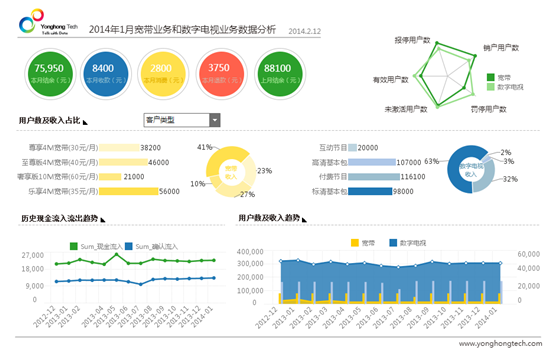Click the yellow broadband revenue donut chart

point(231,171)
